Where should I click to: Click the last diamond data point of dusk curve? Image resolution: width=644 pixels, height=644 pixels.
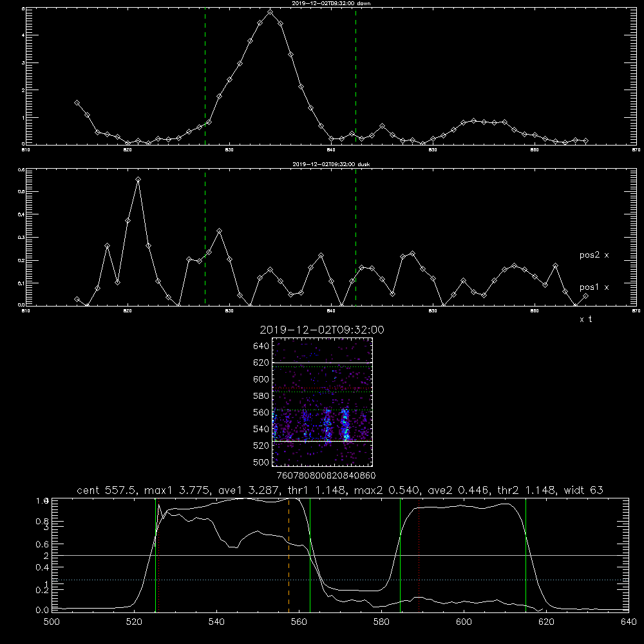(x=585, y=296)
